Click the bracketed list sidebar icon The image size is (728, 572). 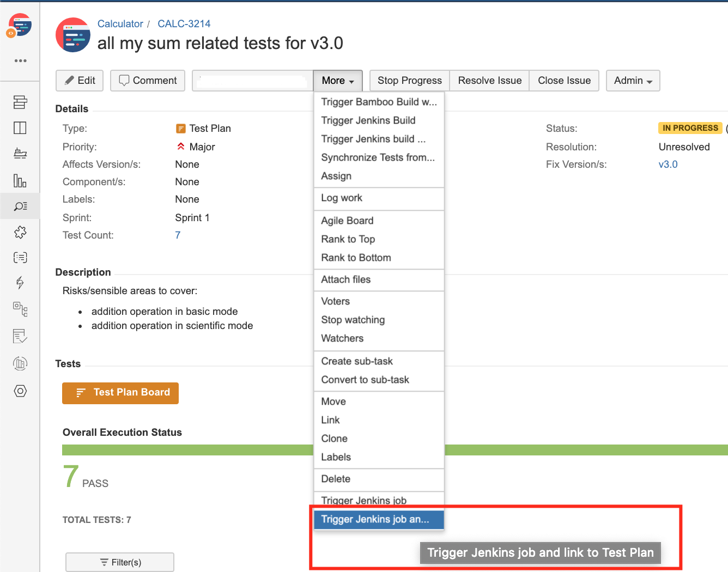[x=20, y=258]
